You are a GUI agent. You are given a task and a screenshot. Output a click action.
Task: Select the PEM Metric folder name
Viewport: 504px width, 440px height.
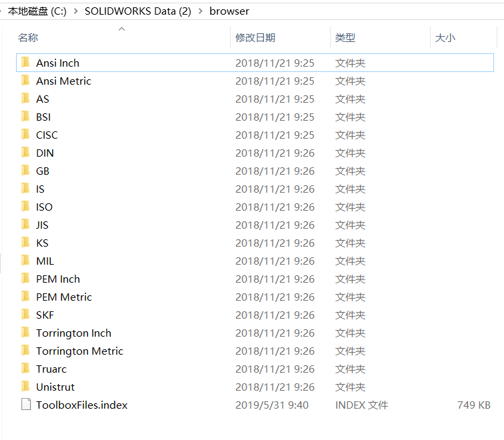(x=64, y=297)
